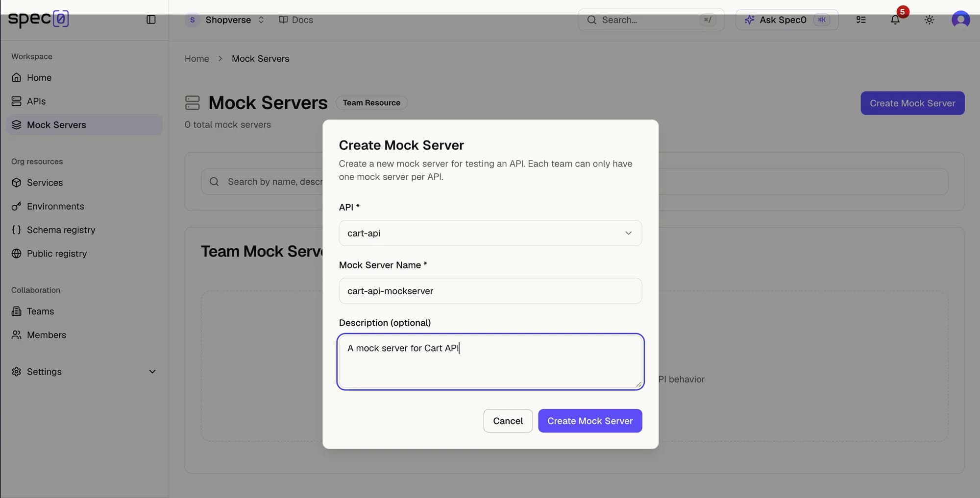The width and height of the screenshot is (980, 498).
Task: Click the magnifier icon in top search
Action: tap(592, 20)
